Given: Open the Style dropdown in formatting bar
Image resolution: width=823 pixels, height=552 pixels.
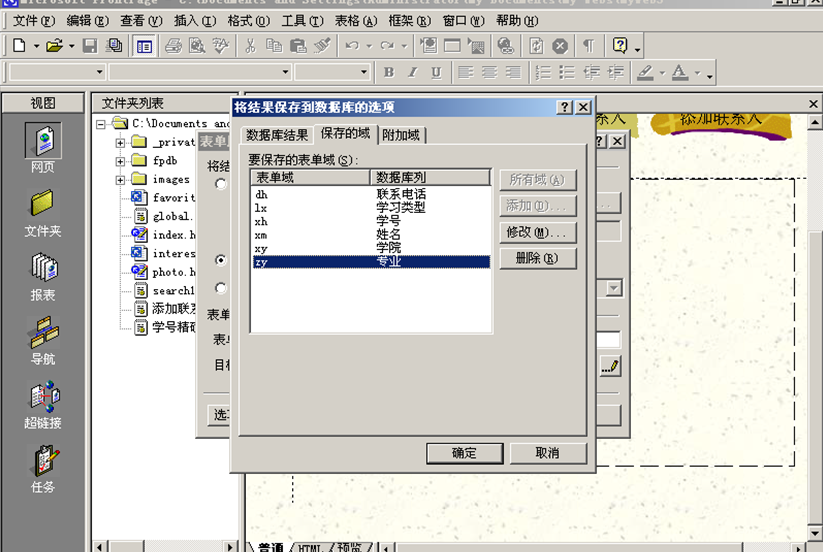Looking at the screenshot, I should pos(100,72).
